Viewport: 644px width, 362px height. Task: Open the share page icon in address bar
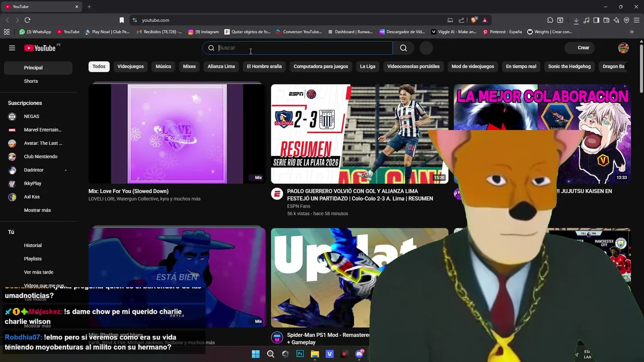coord(461,20)
